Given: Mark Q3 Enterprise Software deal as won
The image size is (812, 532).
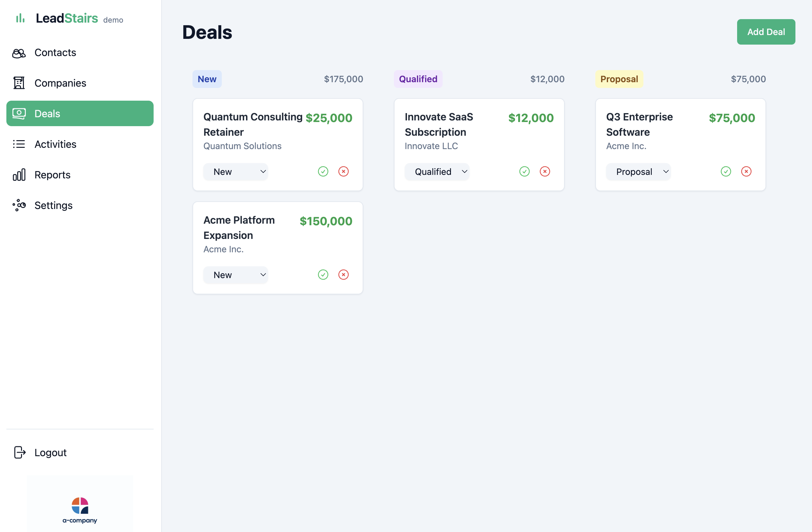Looking at the screenshot, I should (725, 171).
